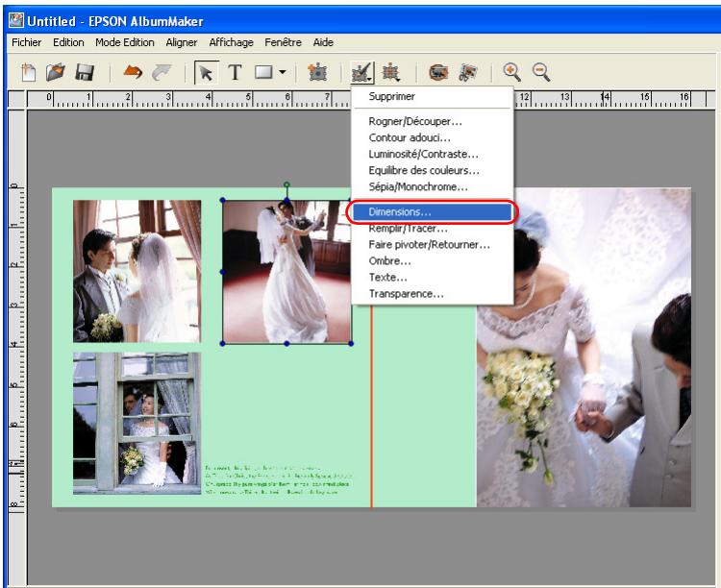Image resolution: width=721 pixels, height=588 pixels.
Task: Select the Text tool T icon
Action: [235, 73]
